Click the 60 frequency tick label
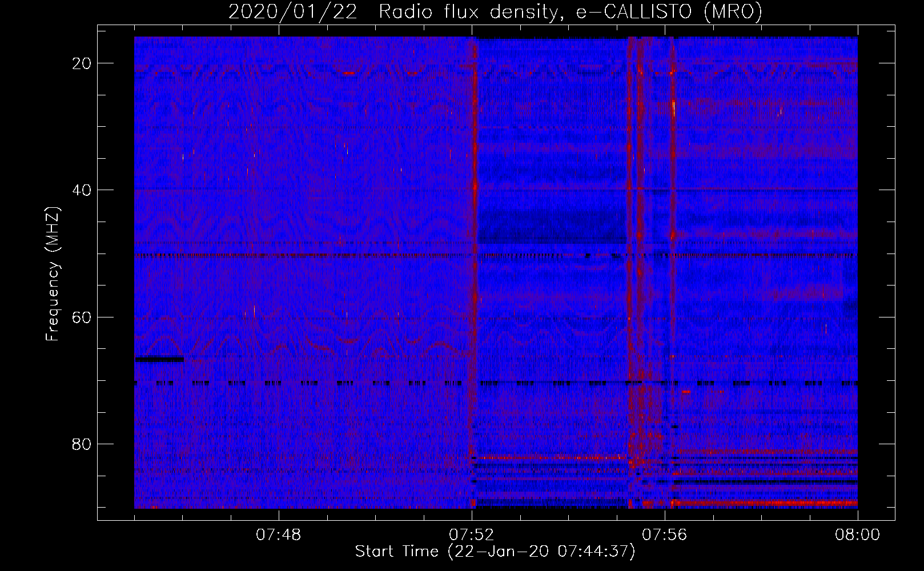 82,317
